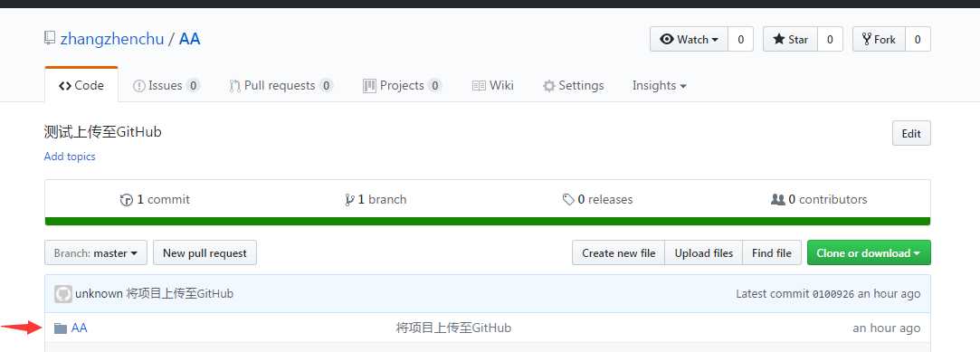Open the Projects tab
This screenshot has width=980, height=352.
click(402, 86)
